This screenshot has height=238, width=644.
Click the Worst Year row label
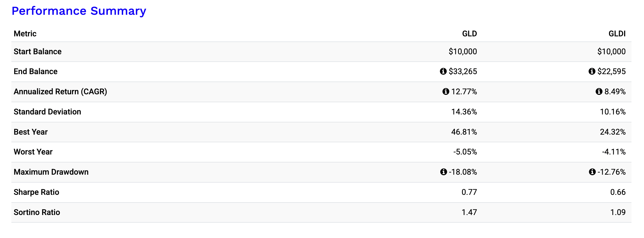pos(33,152)
